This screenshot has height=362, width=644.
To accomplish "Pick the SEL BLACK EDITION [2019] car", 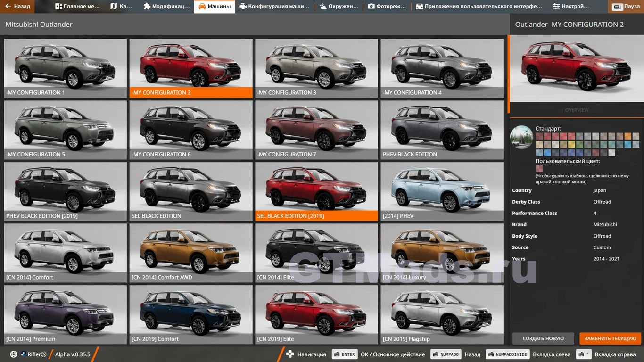I will point(316,191).
